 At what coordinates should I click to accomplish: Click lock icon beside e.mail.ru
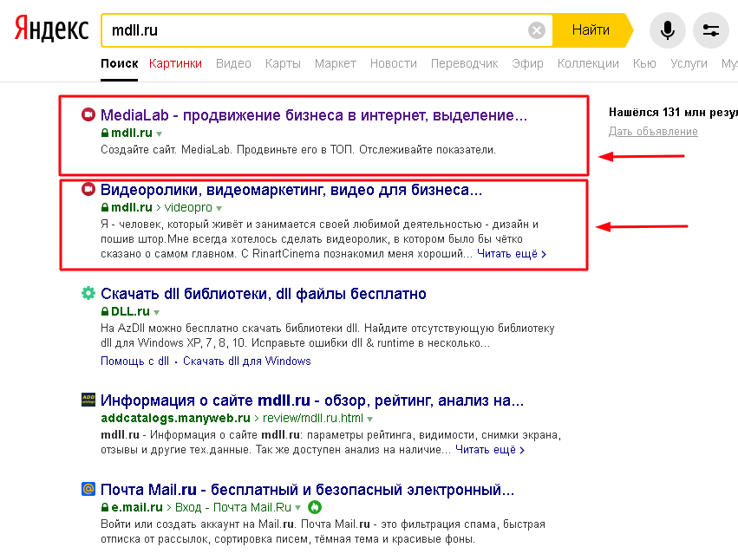point(105,508)
